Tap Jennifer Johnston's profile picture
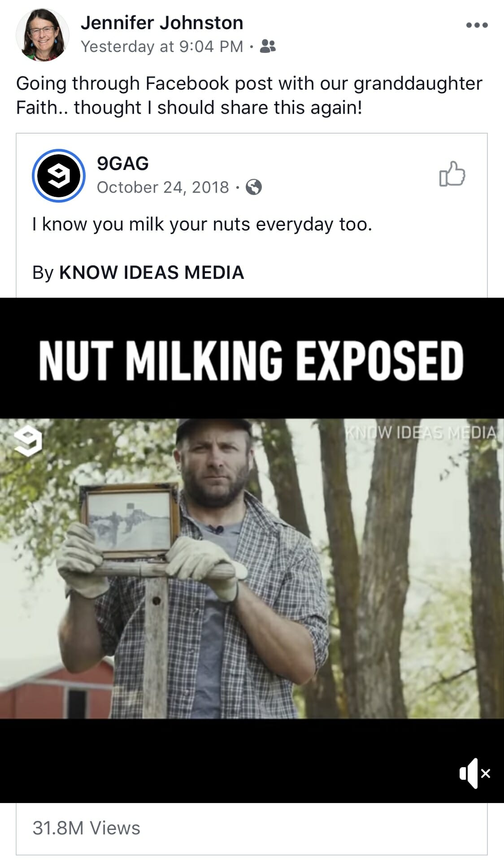Image resolution: width=504 pixels, height=860 pixels. pos(43,35)
